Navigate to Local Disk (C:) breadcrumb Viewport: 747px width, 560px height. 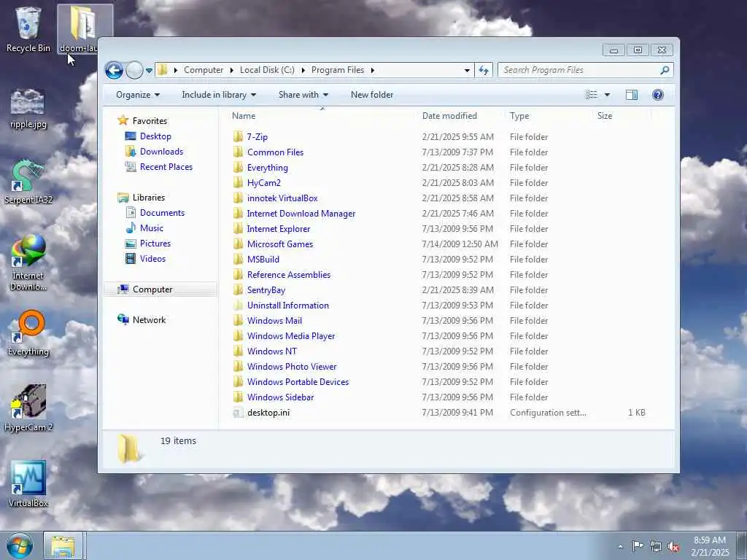(267, 70)
